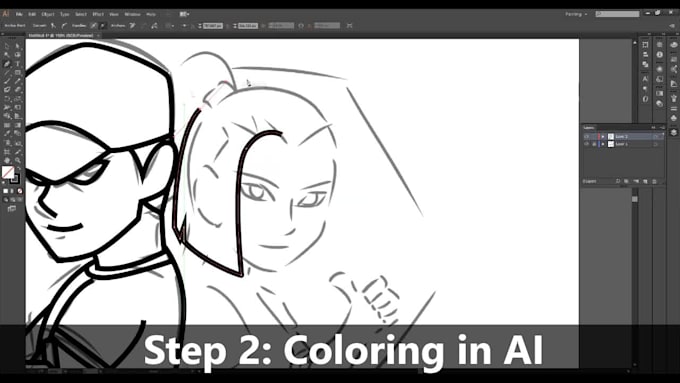Swap fill and stroke colors
Screen dimensions: 680x383
(19, 168)
